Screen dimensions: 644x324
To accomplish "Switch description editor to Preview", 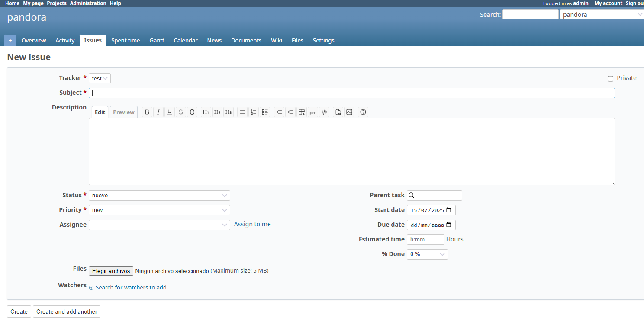I will pos(124,112).
